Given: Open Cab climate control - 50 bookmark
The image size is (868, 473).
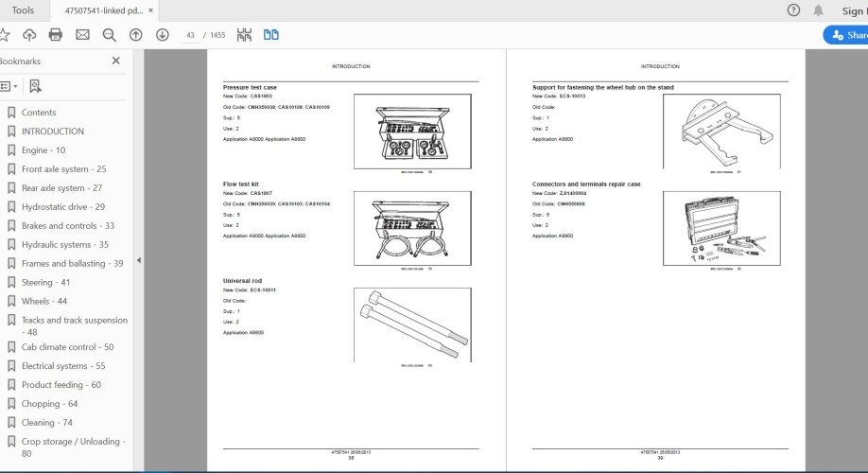Looking at the screenshot, I should [67, 347].
